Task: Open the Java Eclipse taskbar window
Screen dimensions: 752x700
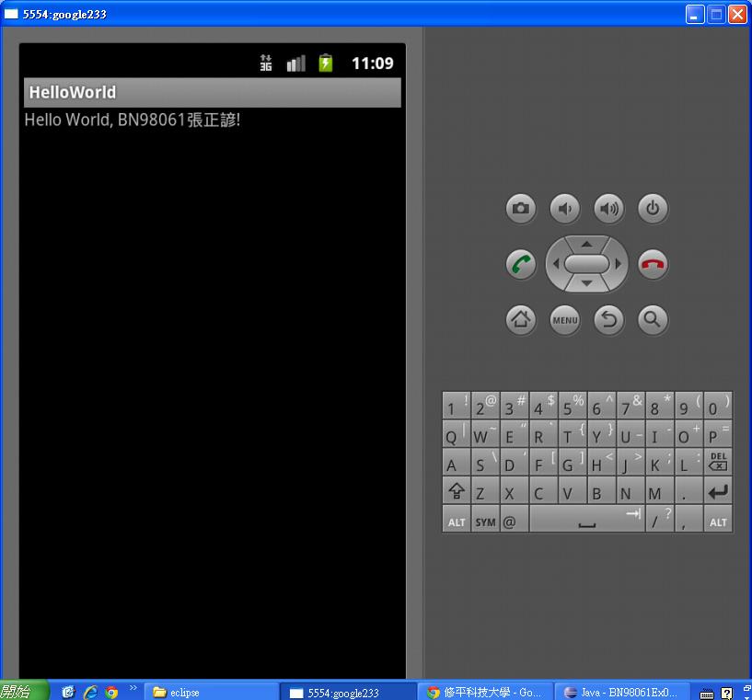Action: click(x=623, y=692)
